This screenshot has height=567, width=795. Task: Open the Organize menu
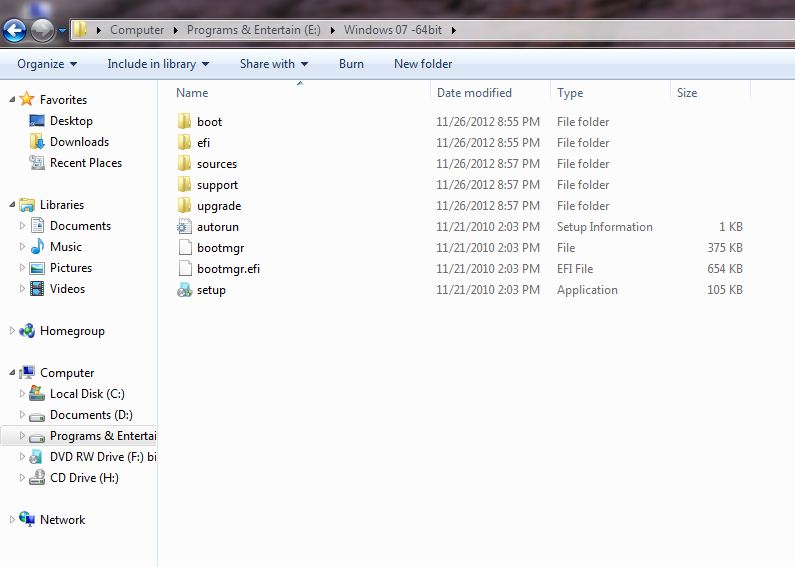click(x=47, y=64)
